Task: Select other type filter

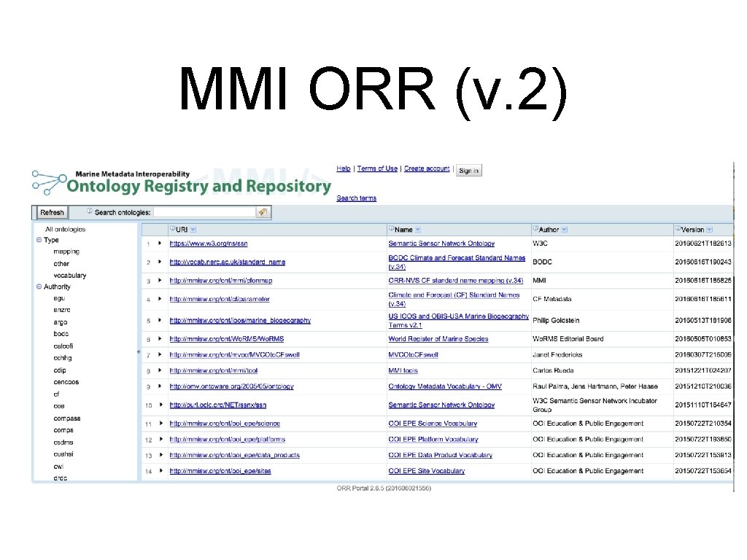Action: pos(61,263)
